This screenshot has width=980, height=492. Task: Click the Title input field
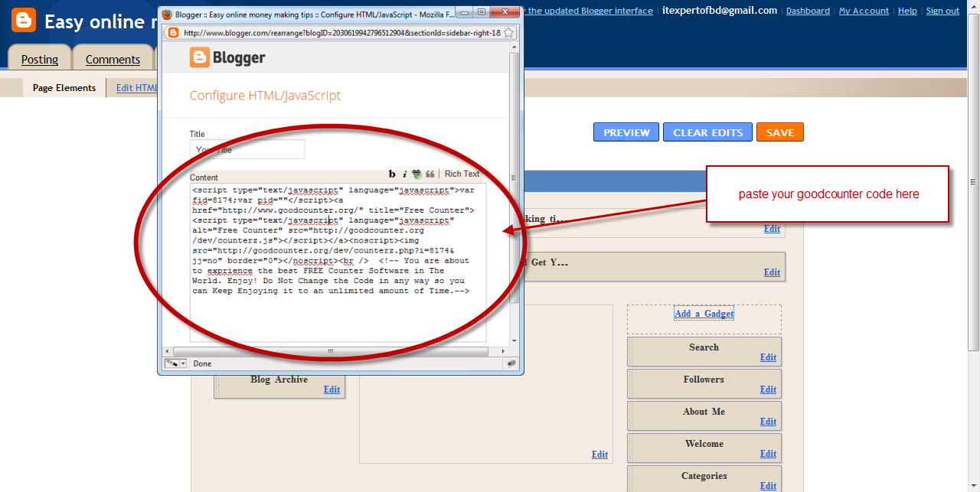click(247, 149)
